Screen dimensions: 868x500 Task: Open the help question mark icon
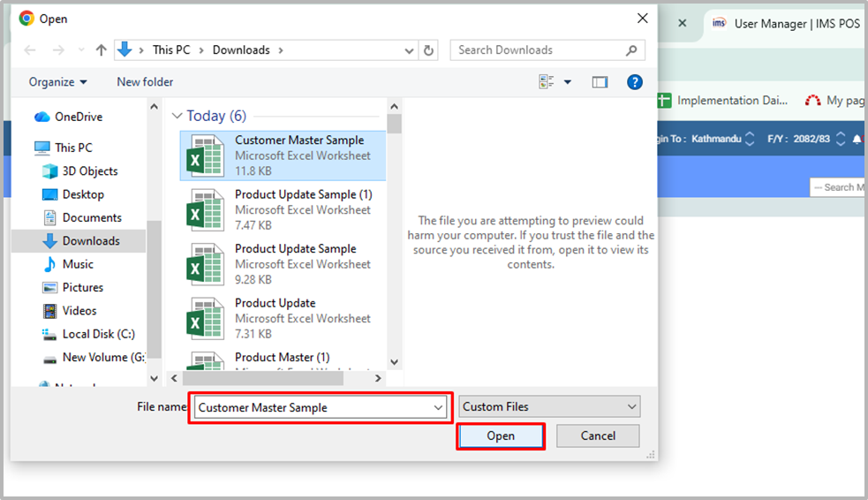[634, 82]
